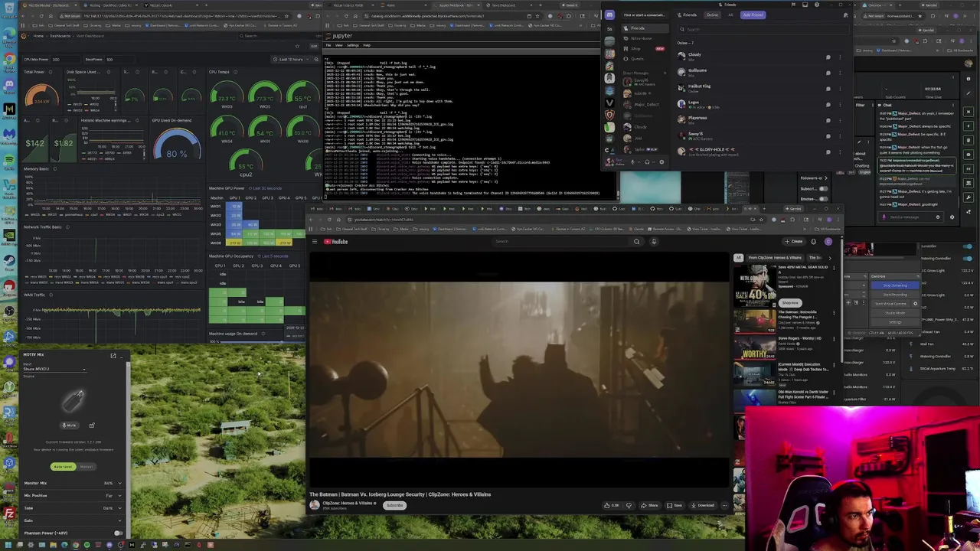980x551 pixels.
Task: Click YouTube search magnifier button
Action: click(636, 241)
